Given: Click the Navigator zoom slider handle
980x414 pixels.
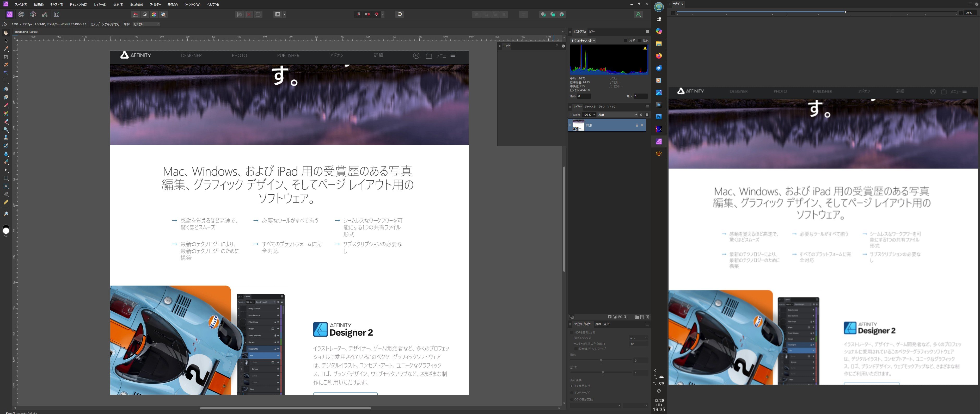Looking at the screenshot, I should (x=845, y=12).
